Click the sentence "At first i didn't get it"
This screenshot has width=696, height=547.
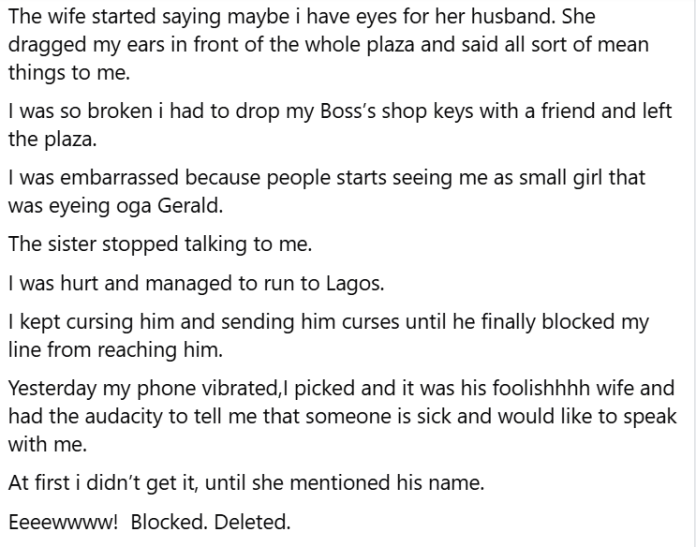click(246, 483)
